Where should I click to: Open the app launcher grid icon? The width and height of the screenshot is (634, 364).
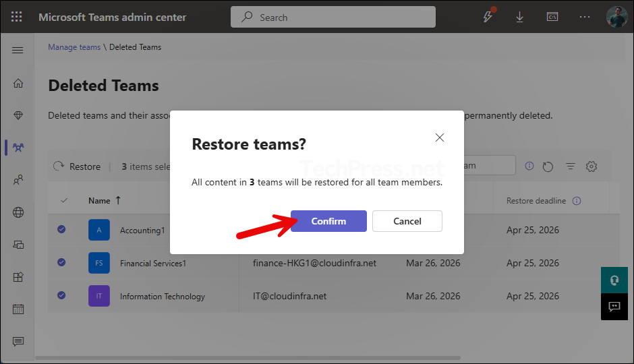17,17
